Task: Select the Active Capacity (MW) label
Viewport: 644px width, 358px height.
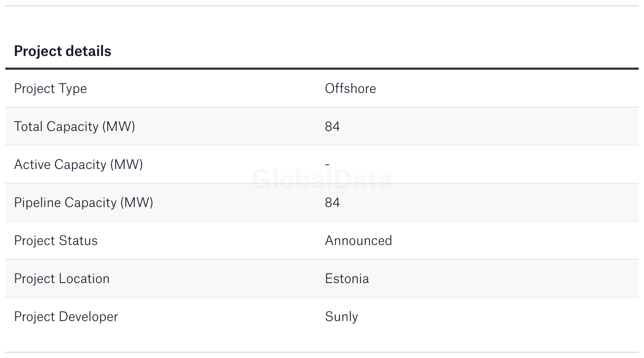Action: point(78,165)
